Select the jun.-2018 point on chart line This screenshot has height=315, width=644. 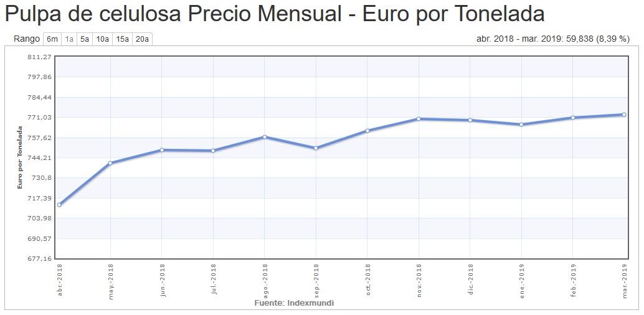coord(162,150)
